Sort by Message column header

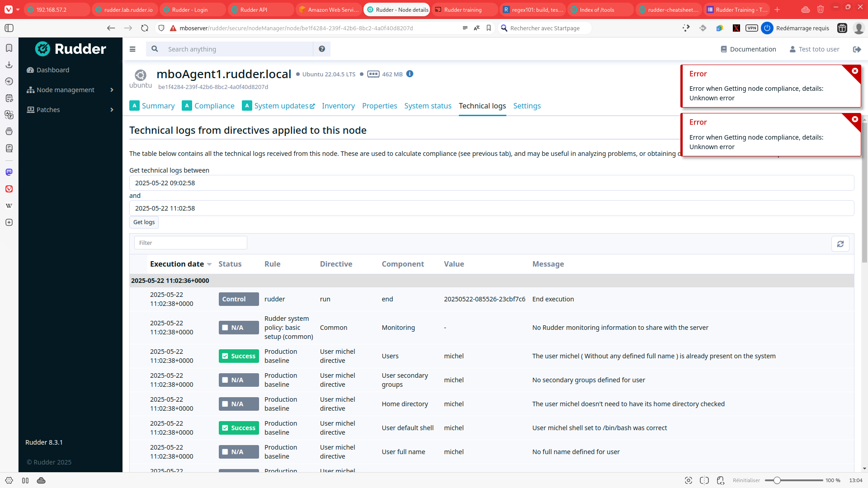click(548, 264)
